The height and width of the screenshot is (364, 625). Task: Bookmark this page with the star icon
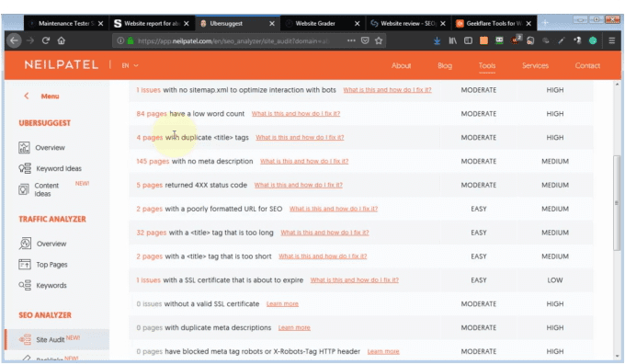coord(379,40)
